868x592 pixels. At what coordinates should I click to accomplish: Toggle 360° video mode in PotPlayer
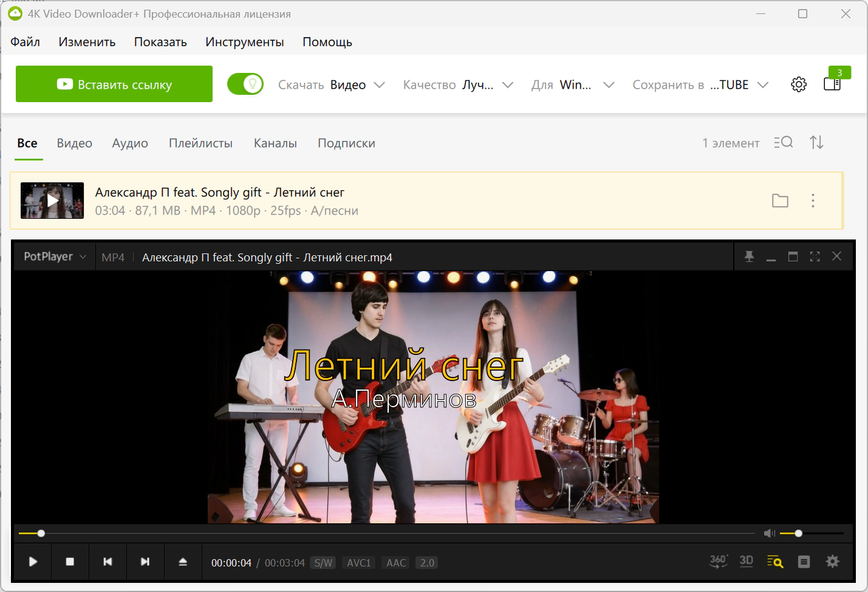pos(719,562)
